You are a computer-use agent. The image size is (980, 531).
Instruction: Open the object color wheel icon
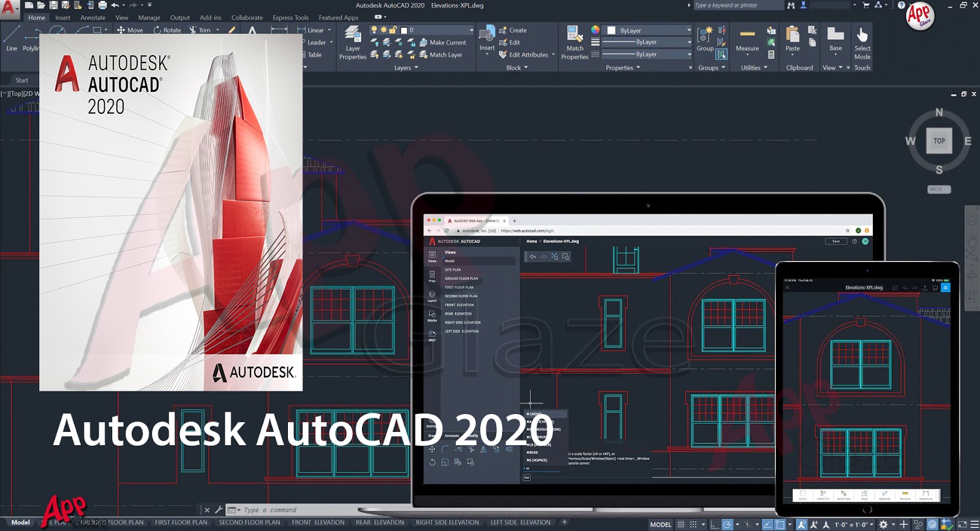coord(595,29)
